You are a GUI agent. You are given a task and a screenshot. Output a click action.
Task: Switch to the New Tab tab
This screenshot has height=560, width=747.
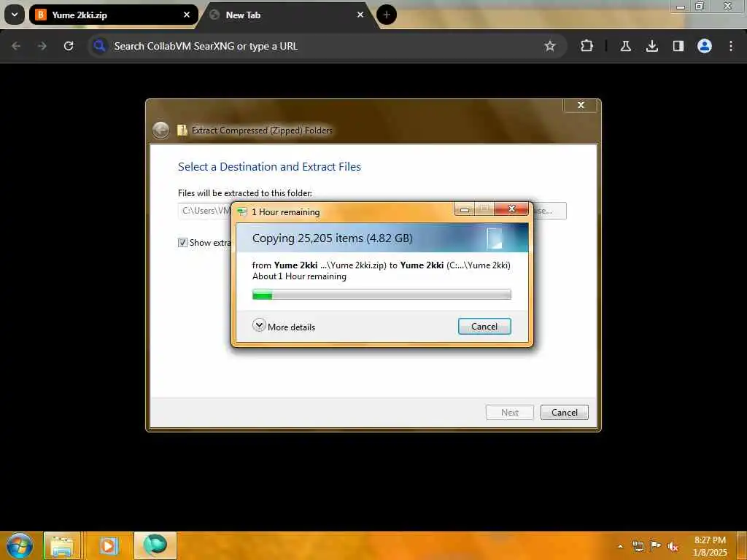(286, 15)
